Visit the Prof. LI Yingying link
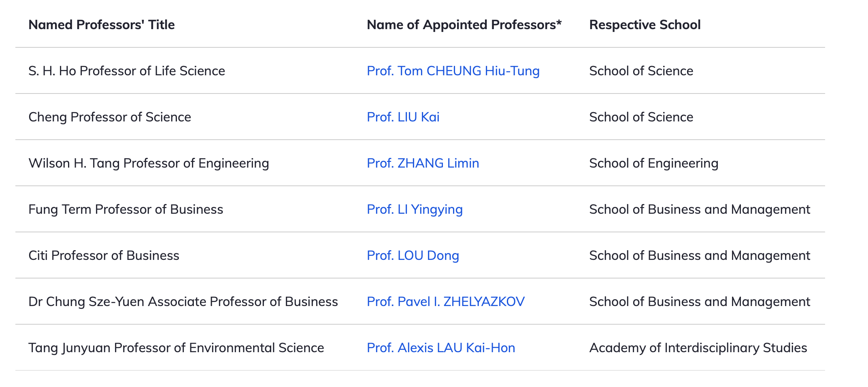 pos(415,209)
